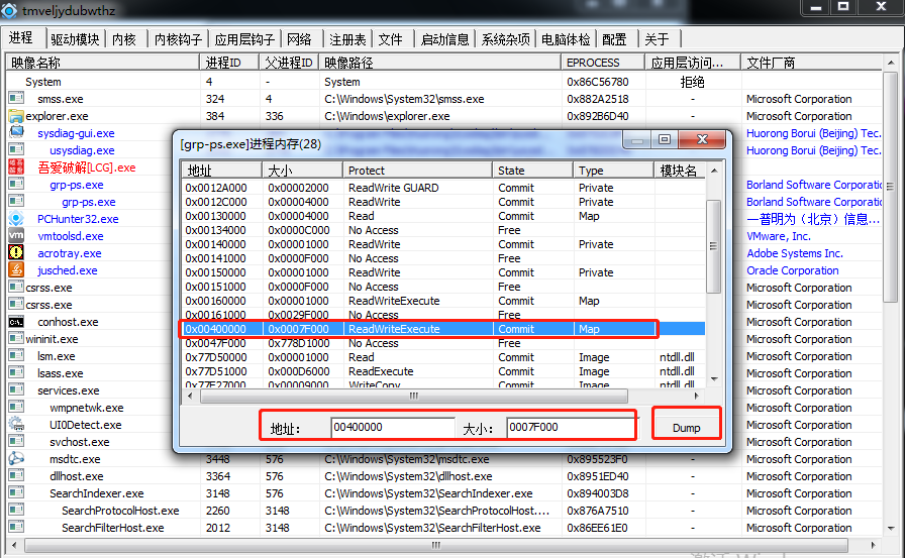Click the red LCG process icon
Screen dimensions: 905x558
click(x=16, y=167)
